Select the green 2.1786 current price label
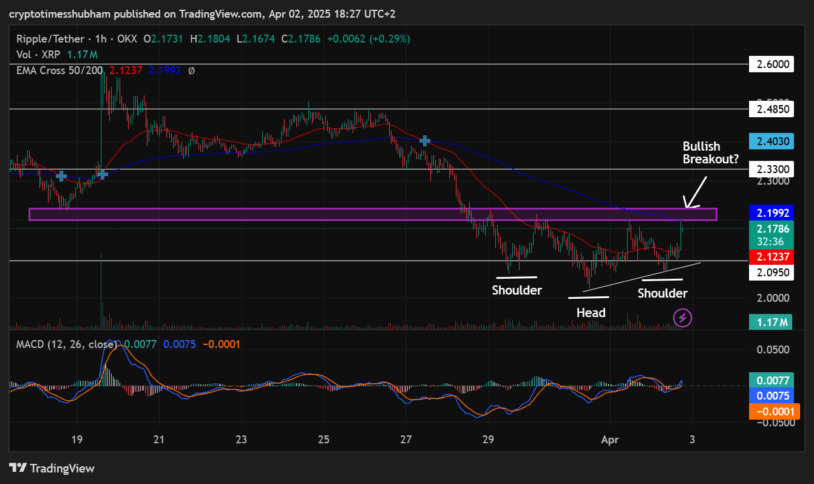This screenshot has width=814, height=484. point(769,229)
